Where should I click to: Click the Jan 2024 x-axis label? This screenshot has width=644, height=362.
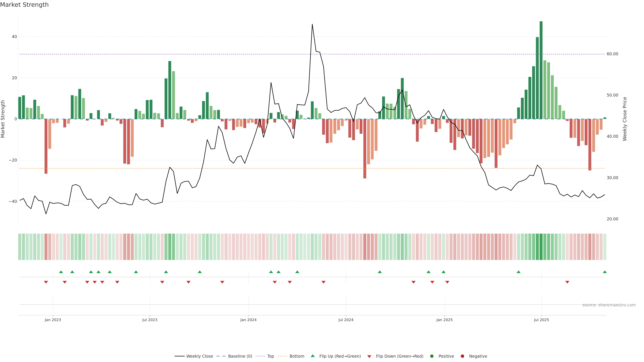[x=248, y=320]
